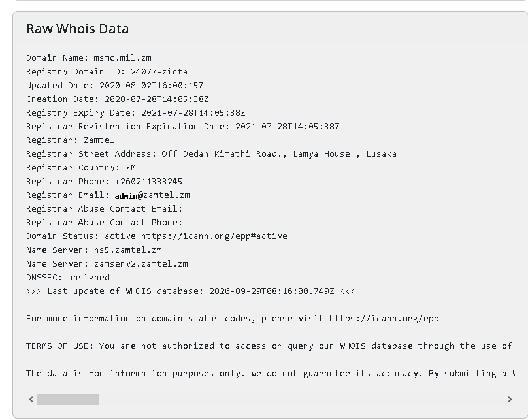
Task: Click the Creation Date value
Action: pos(157,99)
